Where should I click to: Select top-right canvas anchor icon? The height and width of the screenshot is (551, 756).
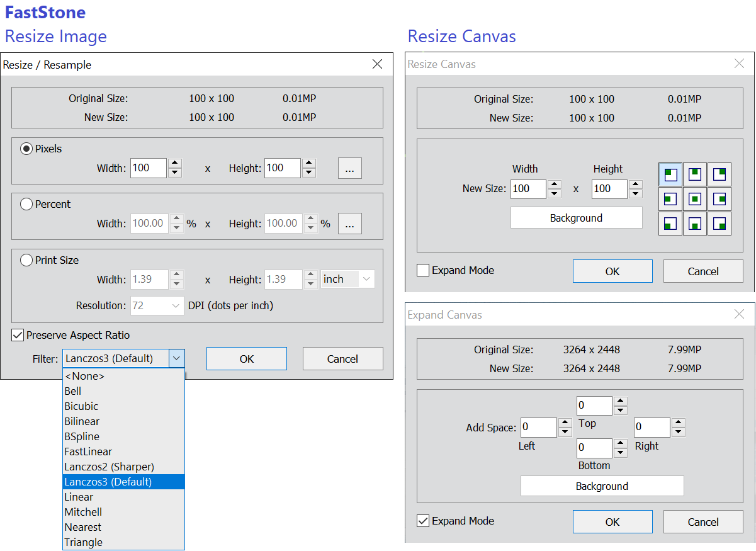click(719, 174)
